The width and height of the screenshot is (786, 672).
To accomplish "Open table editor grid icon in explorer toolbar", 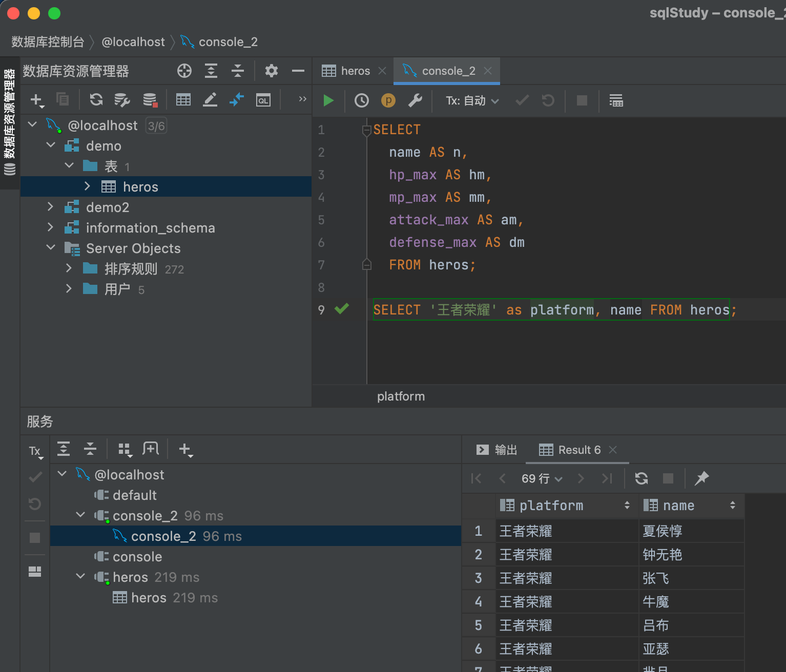I will (x=183, y=99).
